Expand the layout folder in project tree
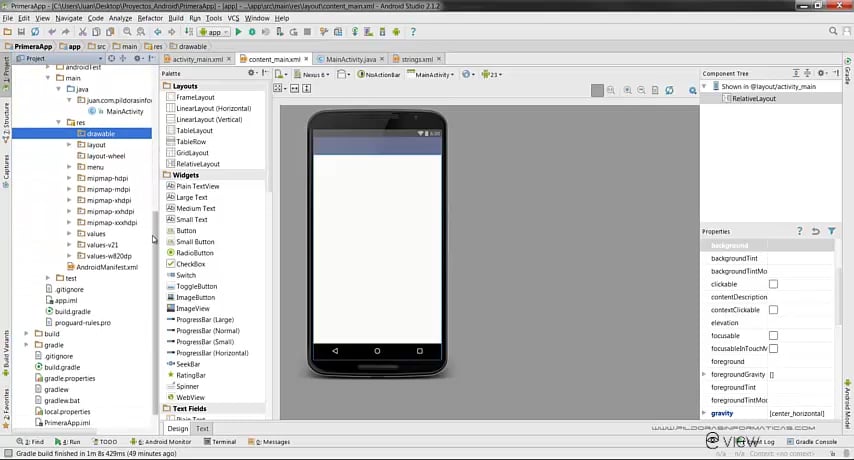The width and height of the screenshot is (854, 460). pos(69,145)
